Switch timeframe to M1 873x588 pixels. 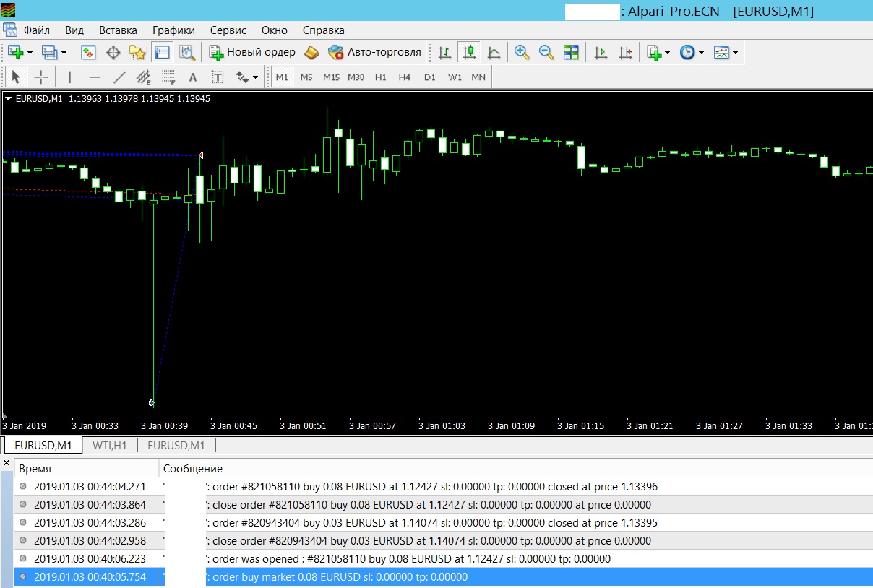[x=282, y=77]
